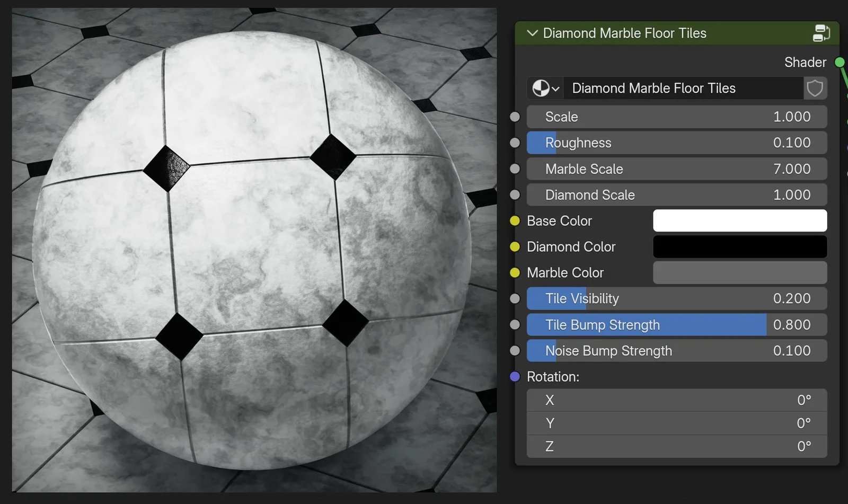This screenshot has height=504, width=848.
Task: Open the node group selector dropdown
Action: [555, 88]
